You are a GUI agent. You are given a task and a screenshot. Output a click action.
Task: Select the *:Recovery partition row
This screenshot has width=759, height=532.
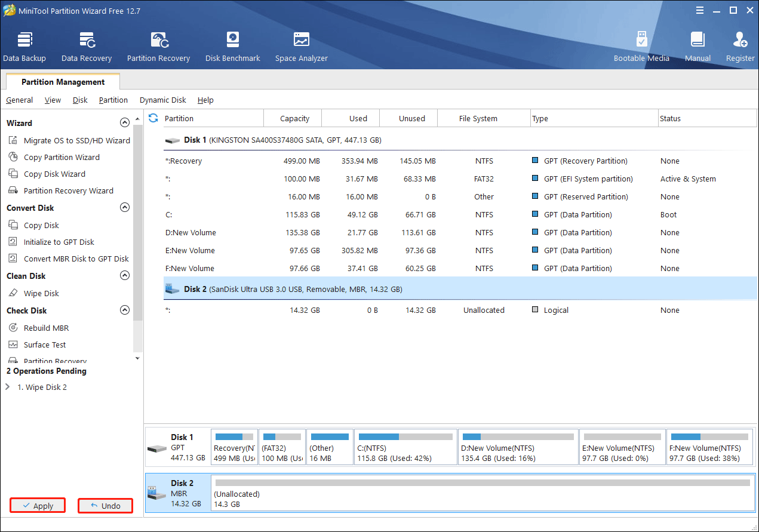460,161
